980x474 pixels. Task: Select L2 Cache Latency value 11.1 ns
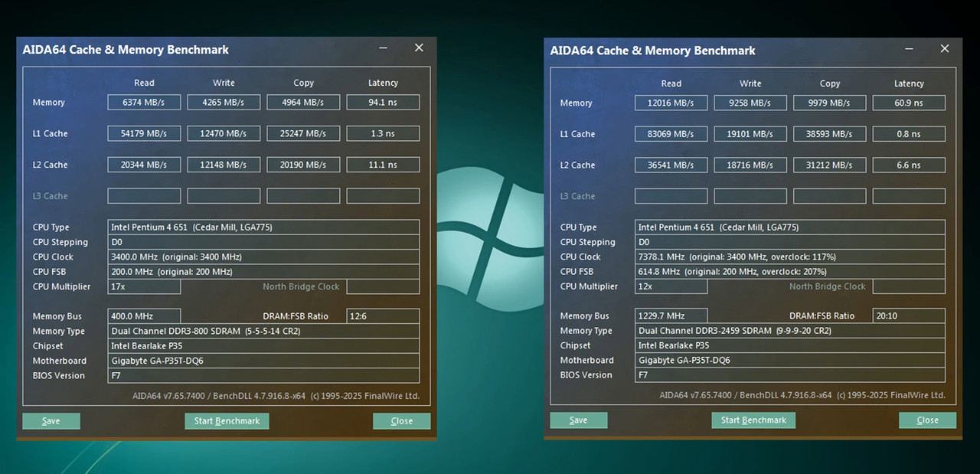tap(383, 165)
